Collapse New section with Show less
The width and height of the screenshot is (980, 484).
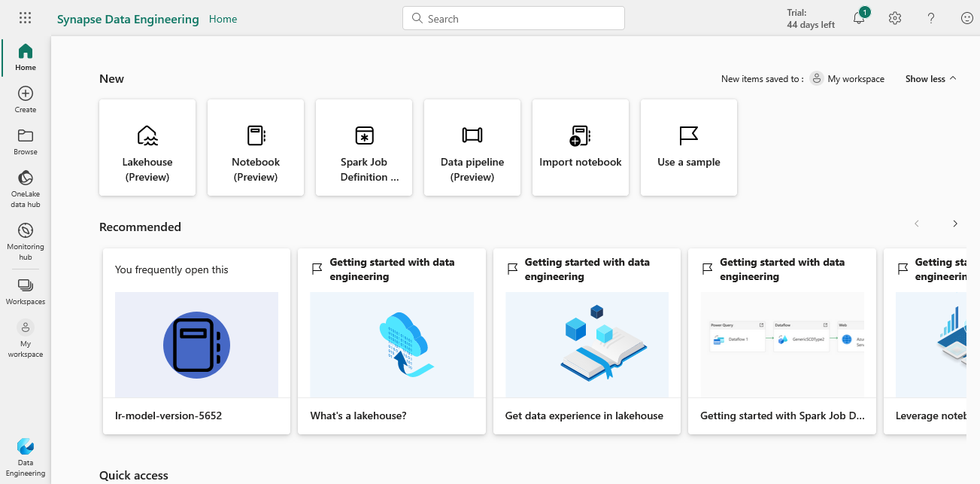pyautogui.click(x=930, y=79)
